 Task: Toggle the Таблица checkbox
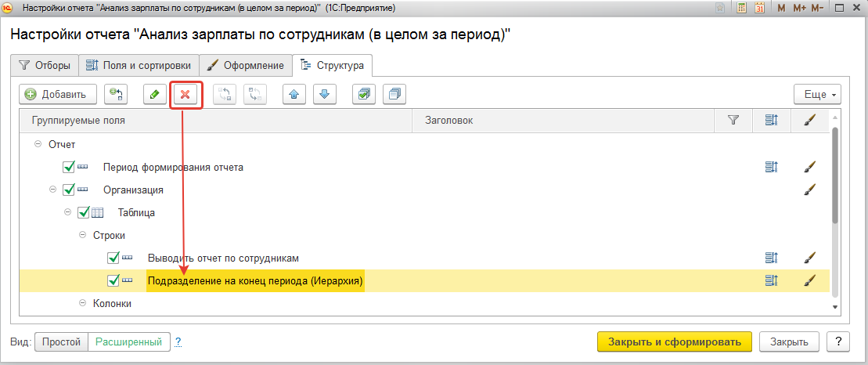(84, 212)
